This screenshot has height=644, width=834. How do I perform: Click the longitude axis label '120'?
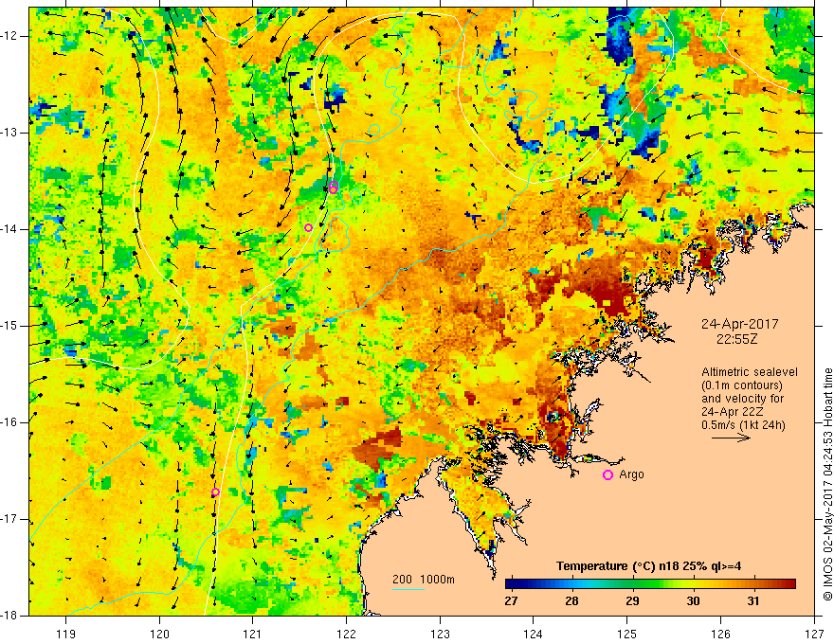point(159,634)
